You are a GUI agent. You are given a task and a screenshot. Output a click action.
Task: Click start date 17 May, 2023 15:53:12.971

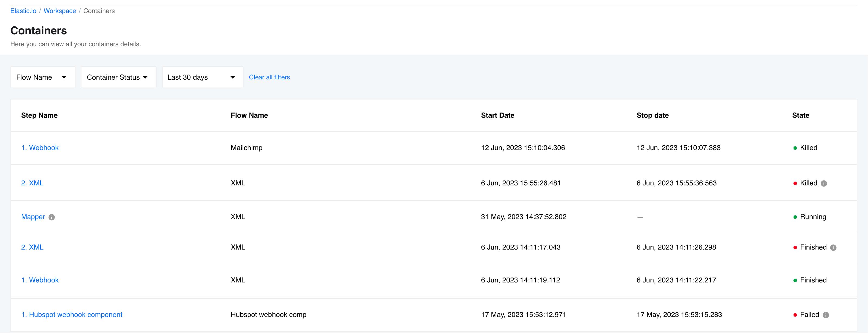pos(524,315)
